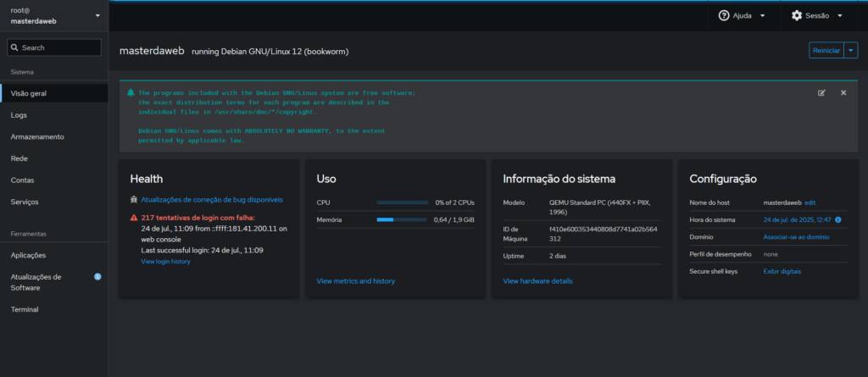The width and height of the screenshot is (868, 377).
Task: Go to Armazenamento page
Action: (x=54, y=136)
